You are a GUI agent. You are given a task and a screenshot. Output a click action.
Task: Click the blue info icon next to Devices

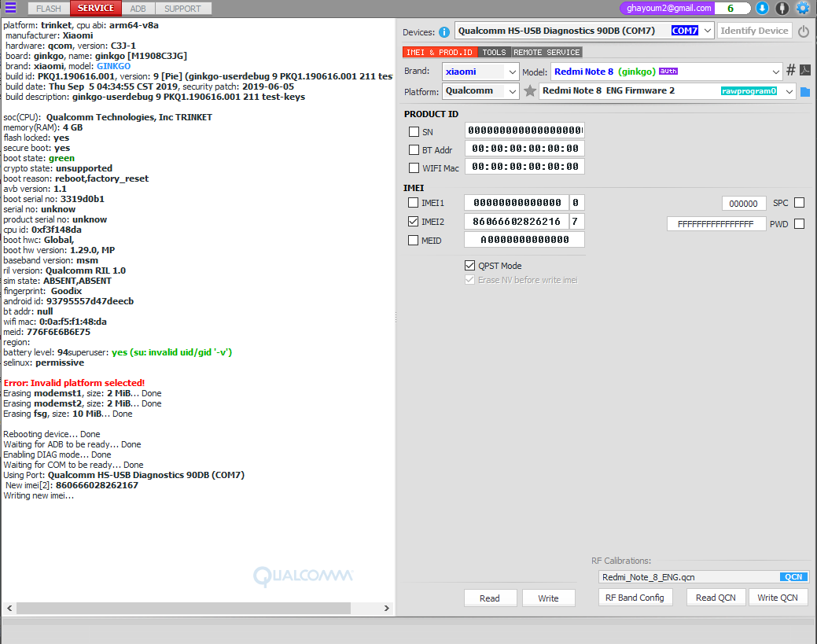tap(444, 32)
